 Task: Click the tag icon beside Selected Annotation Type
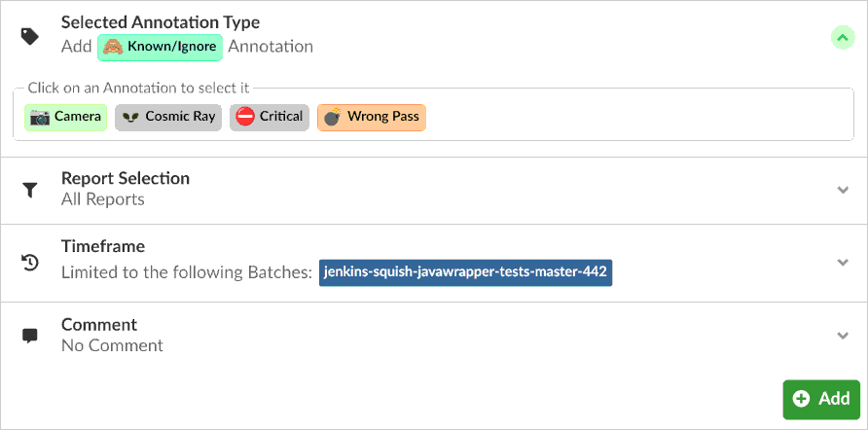pos(30,36)
